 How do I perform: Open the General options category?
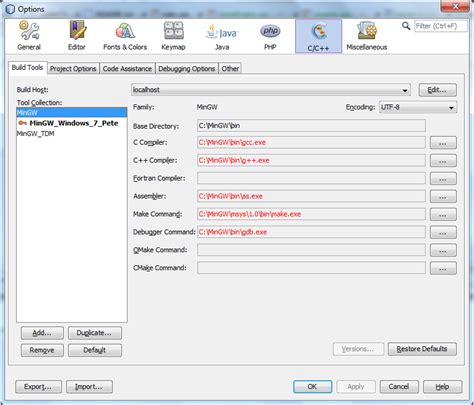pyautogui.click(x=29, y=36)
